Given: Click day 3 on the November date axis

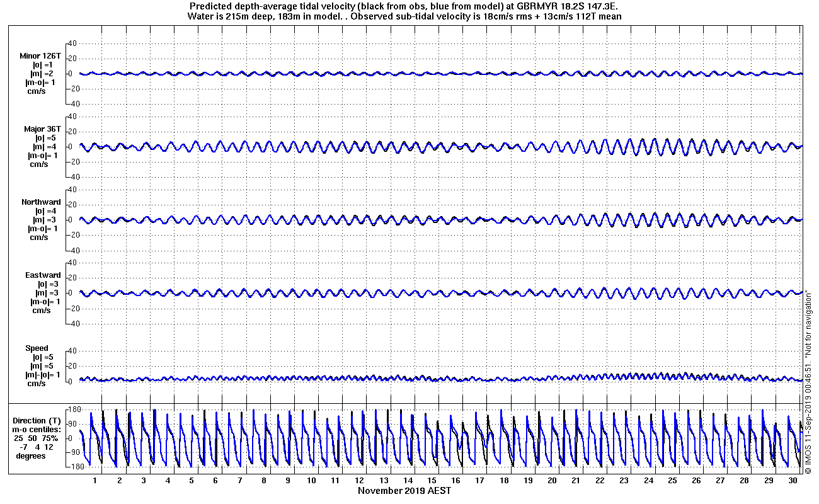Looking at the screenshot, I should coord(144,481).
